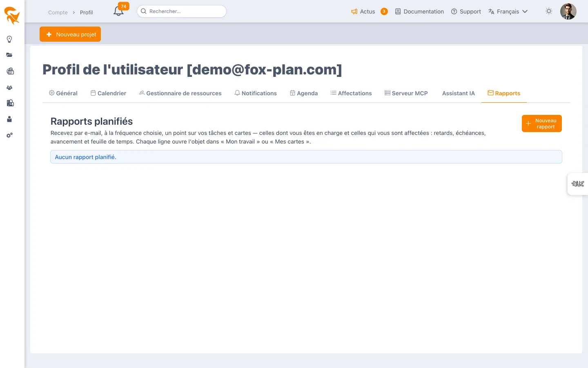Open the Support link
The width and height of the screenshot is (588, 368).
click(x=466, y=11)
